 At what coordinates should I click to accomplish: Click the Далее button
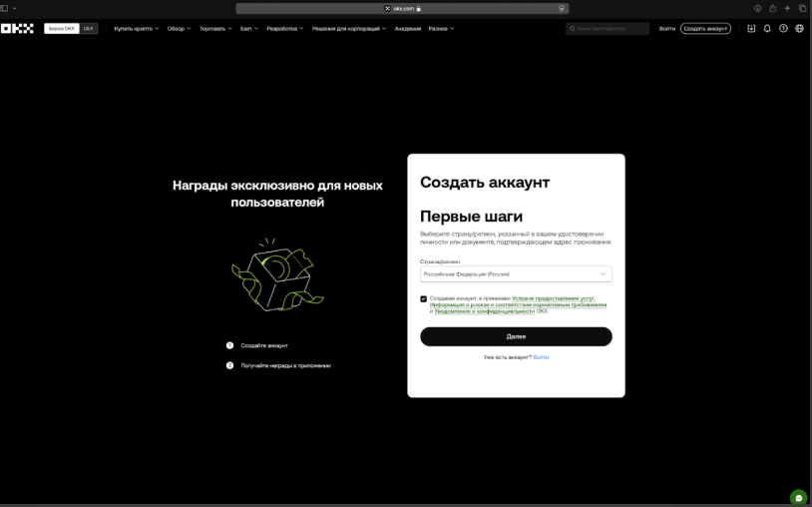point(516,336)
